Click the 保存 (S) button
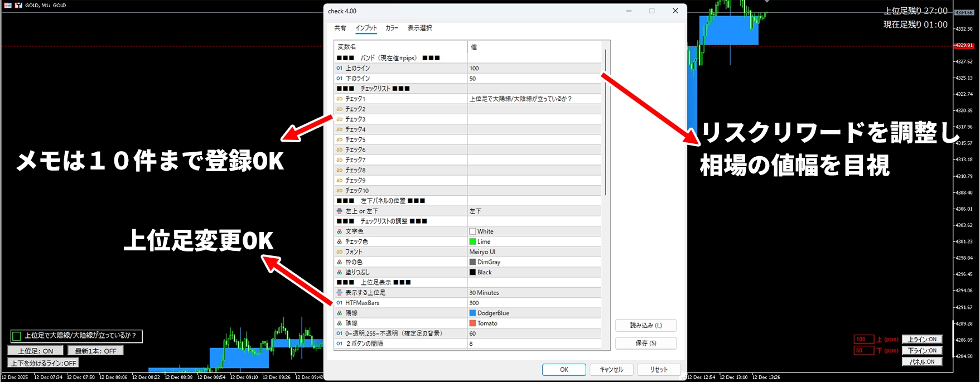This screenshot has height=382, width=980. tap(645, 343)
